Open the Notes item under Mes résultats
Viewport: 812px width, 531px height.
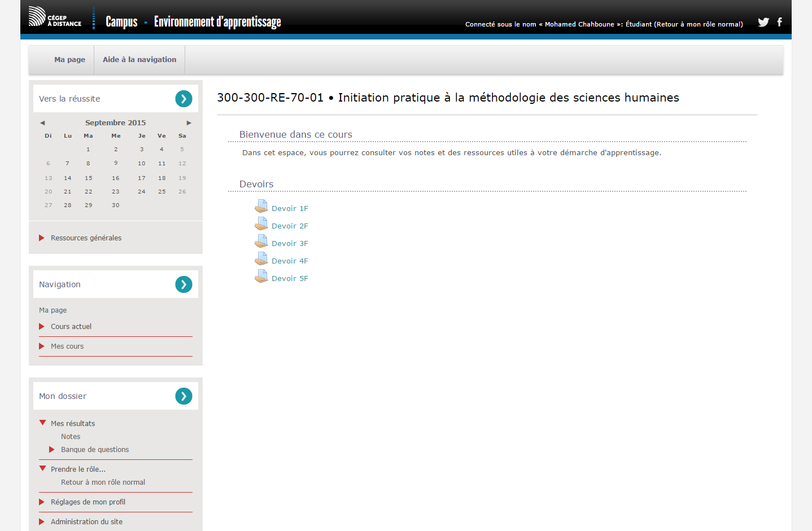click(71, 437)
